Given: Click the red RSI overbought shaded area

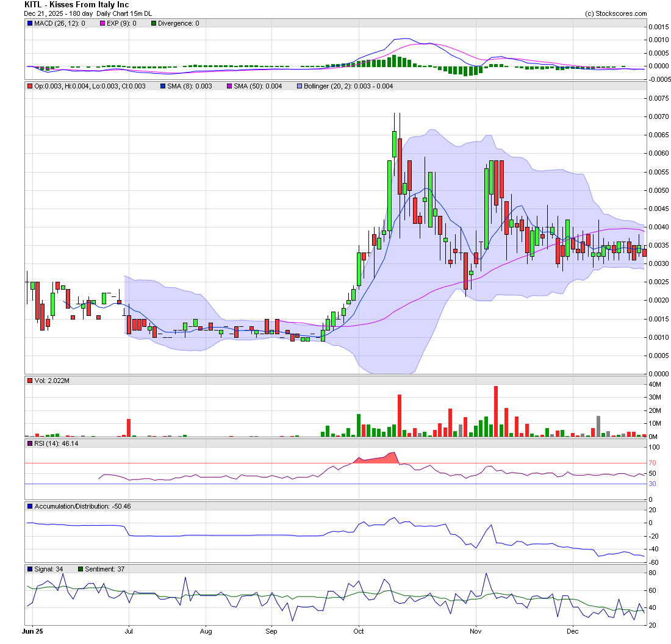Looking at the screenshot, I should tap(376, 459).
